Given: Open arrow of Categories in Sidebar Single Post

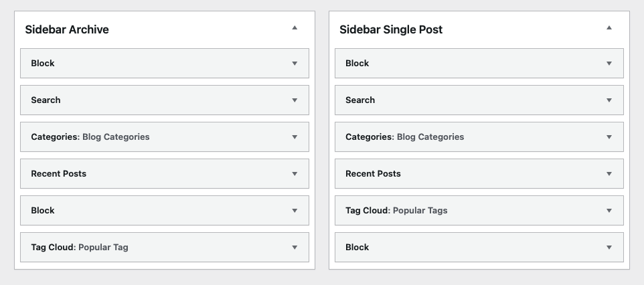Looking at the screenshot, I should pos(609,137).
